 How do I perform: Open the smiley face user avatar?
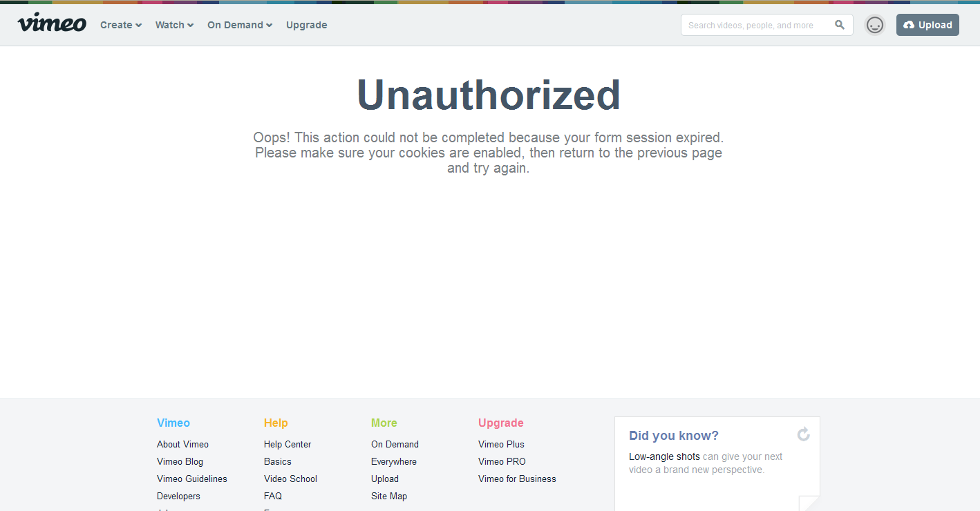[875, 25]
